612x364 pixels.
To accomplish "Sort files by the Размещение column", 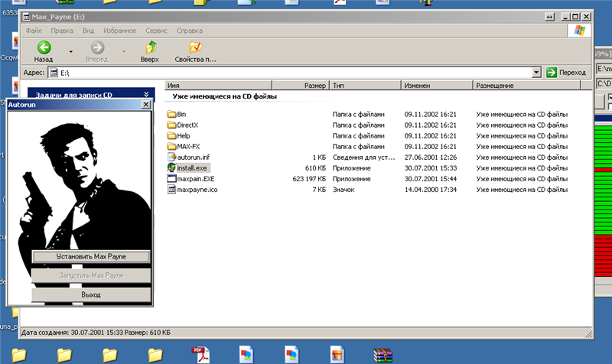I will point(527,86).
